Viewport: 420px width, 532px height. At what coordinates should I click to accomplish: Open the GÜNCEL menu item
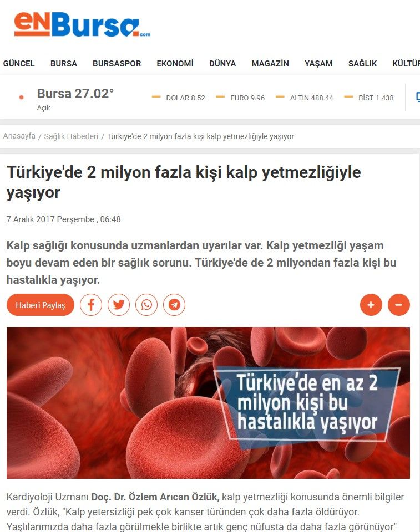(x=19, y=63)
